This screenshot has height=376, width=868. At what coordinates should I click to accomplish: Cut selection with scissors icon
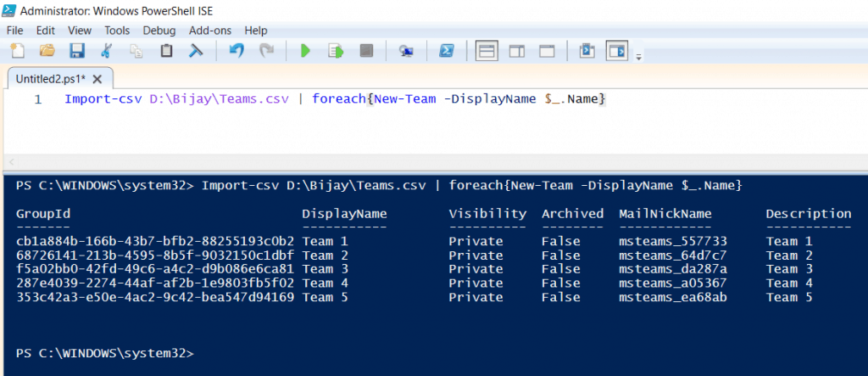coord(106,52)
